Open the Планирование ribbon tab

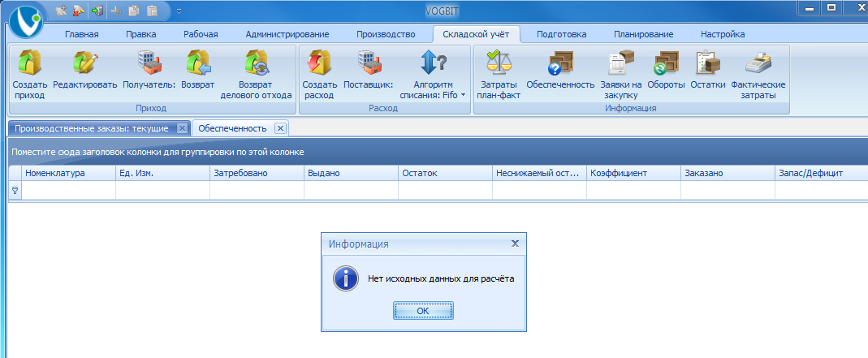point(643,34)
